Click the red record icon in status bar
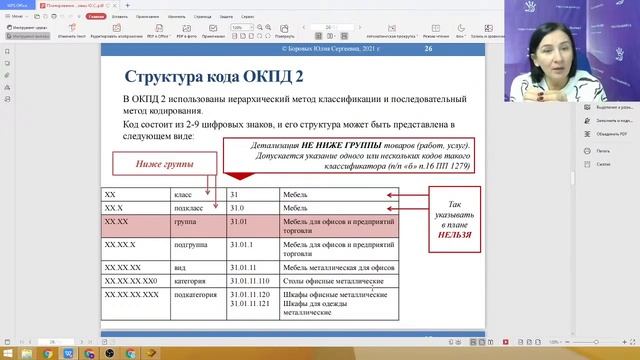640x360 pixels. coord(506,342)
